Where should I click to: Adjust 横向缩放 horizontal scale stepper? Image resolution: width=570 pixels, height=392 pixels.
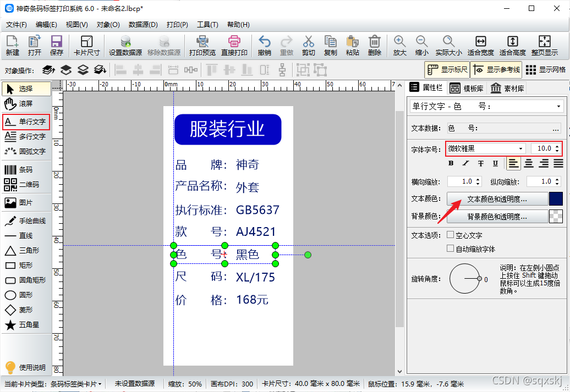[478, 181]
